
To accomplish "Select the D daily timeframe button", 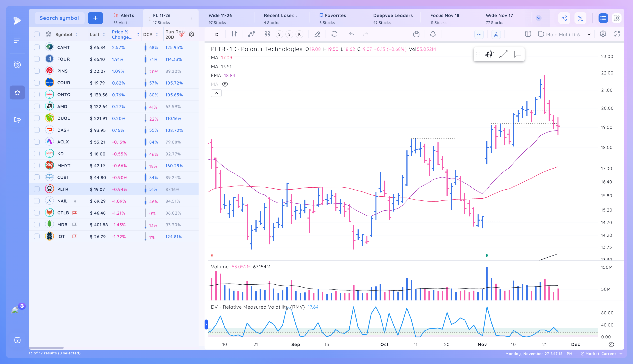I will tap(217, 34).
